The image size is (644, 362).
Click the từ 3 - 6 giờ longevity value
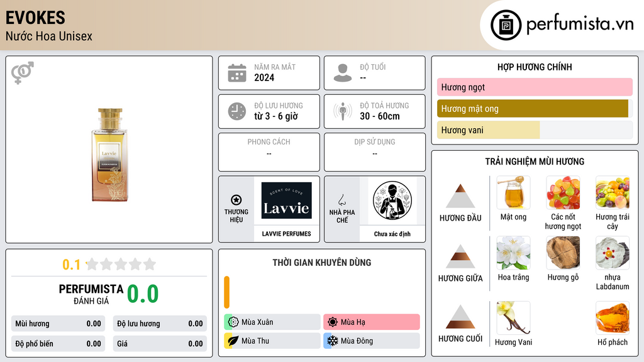pos(276,116)
